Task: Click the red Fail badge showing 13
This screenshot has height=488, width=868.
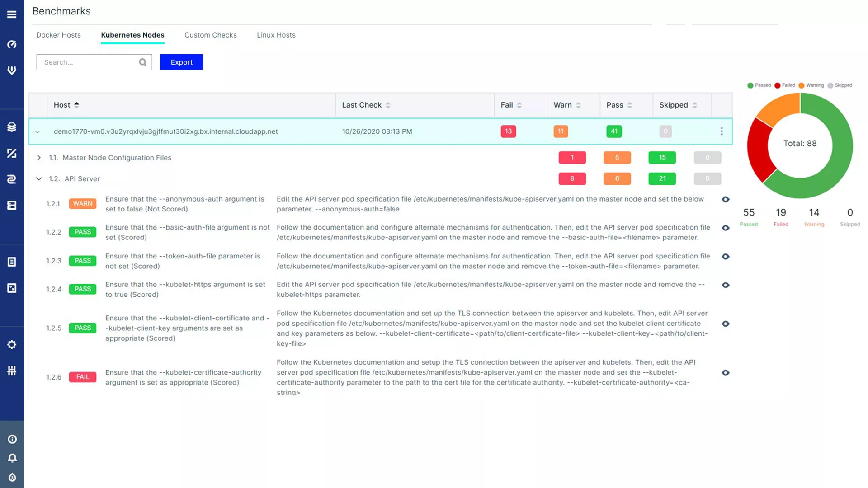Action: 508,131
